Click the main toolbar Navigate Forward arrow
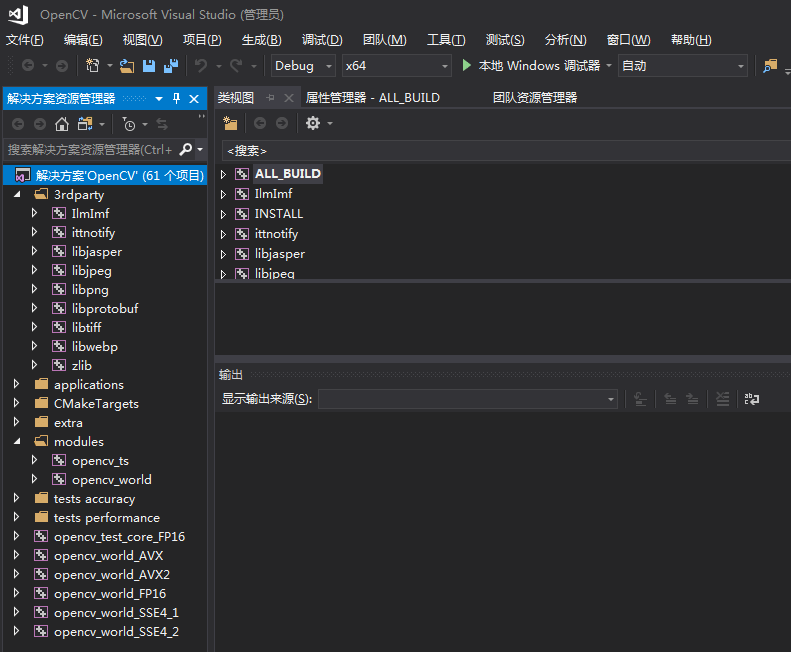The width and height of the screenshot is (791, 652). (62, 66)
